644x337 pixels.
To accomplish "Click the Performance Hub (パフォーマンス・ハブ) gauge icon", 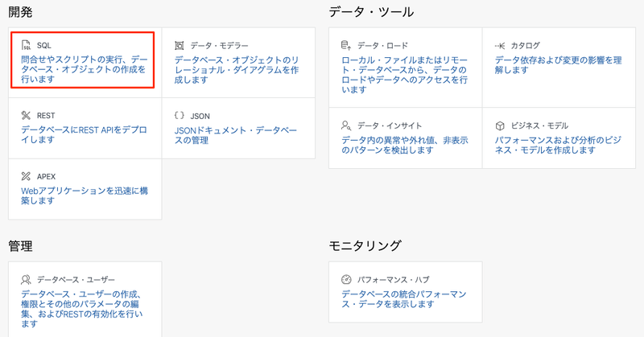I will [x=346, y=279].
